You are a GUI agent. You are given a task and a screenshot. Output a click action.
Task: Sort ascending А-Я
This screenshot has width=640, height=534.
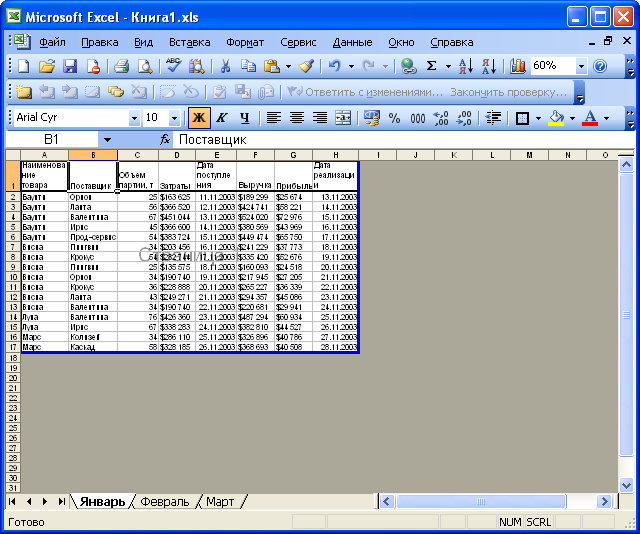pos(466,66)
